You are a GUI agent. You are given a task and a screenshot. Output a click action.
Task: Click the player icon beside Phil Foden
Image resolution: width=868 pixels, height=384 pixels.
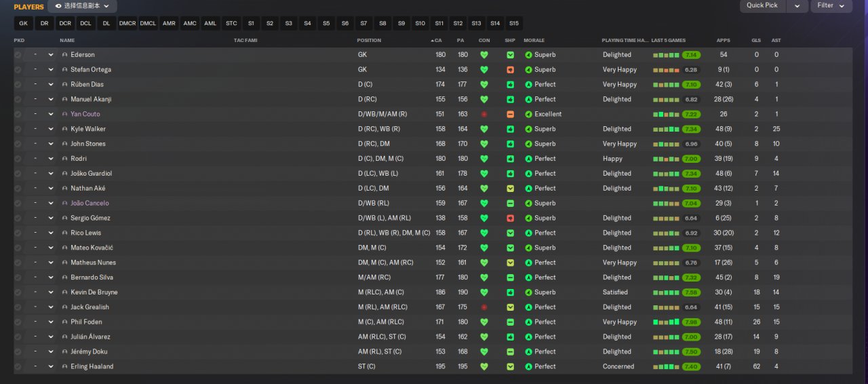(65, 322)
